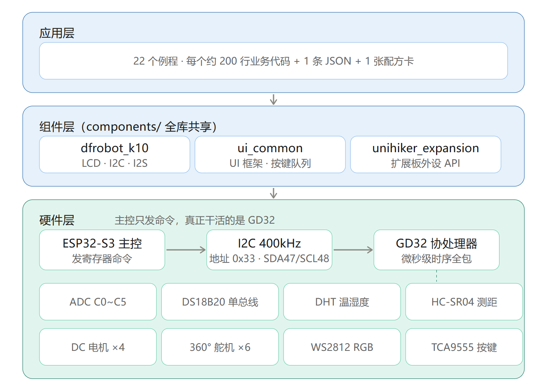Click the ADC C0~C5 peripheral box

(x=98, y=302)
